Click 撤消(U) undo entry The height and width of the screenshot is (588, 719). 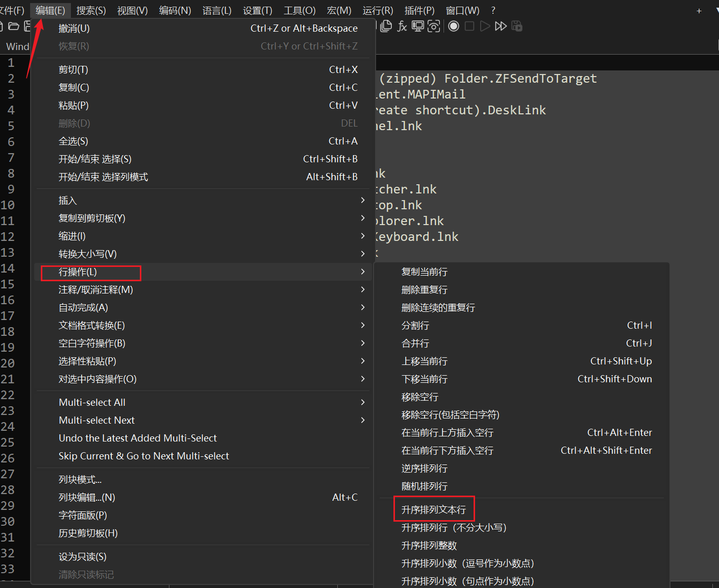click(x=74, y=29)
